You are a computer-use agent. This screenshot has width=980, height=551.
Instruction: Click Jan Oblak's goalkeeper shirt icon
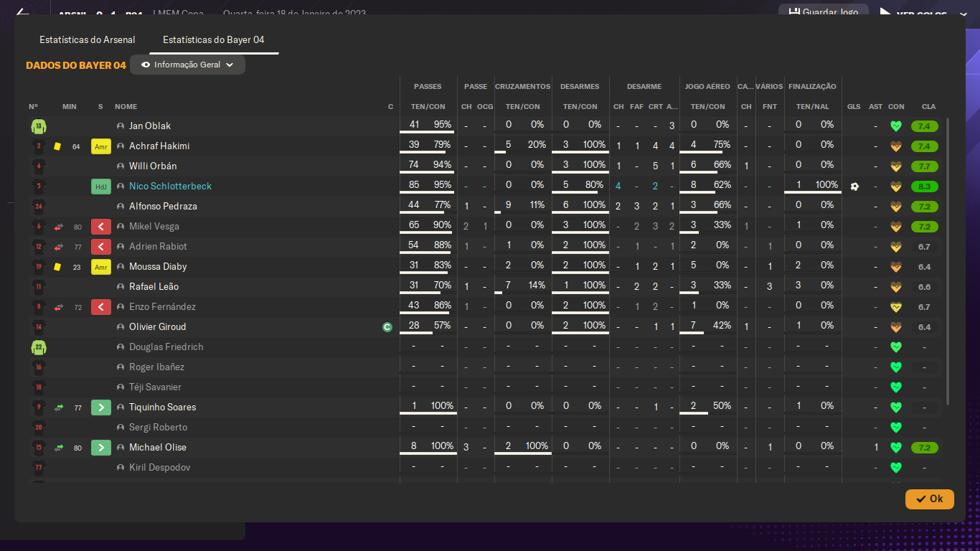[38, 126]
